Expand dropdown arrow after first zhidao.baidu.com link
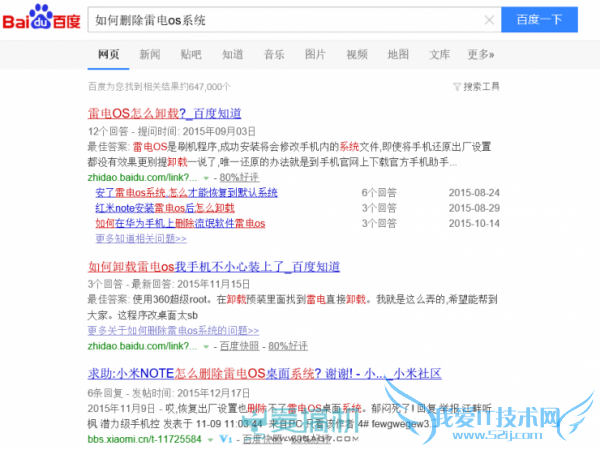600x450 pixels. point(206,178)
